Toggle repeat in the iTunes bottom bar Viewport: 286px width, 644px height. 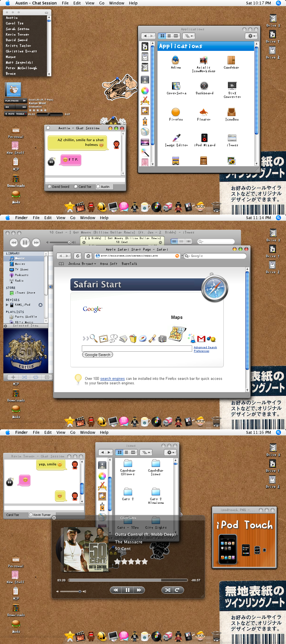pyautogui.click(x=36, y=377)
